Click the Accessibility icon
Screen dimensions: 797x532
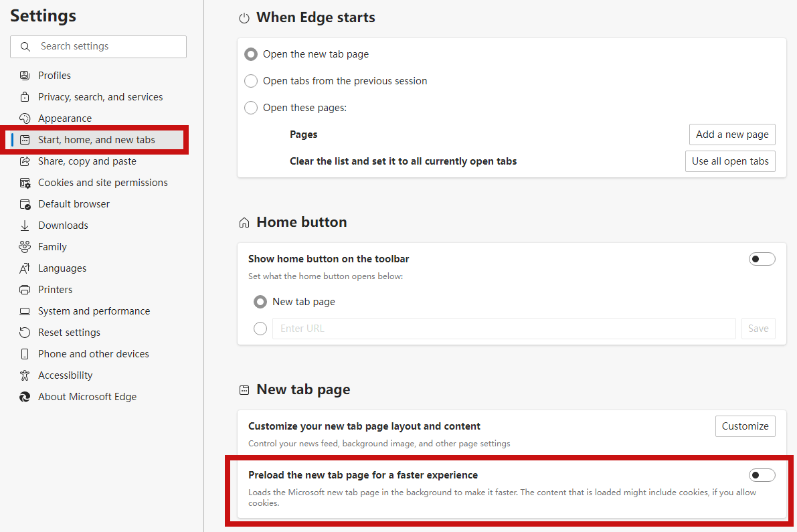pos(24,375)
